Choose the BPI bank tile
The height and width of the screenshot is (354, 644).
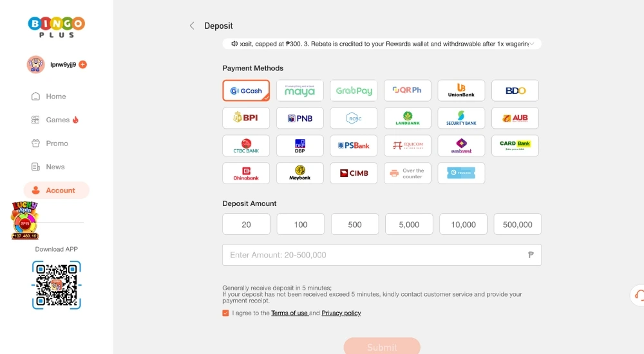pos(246,118)
